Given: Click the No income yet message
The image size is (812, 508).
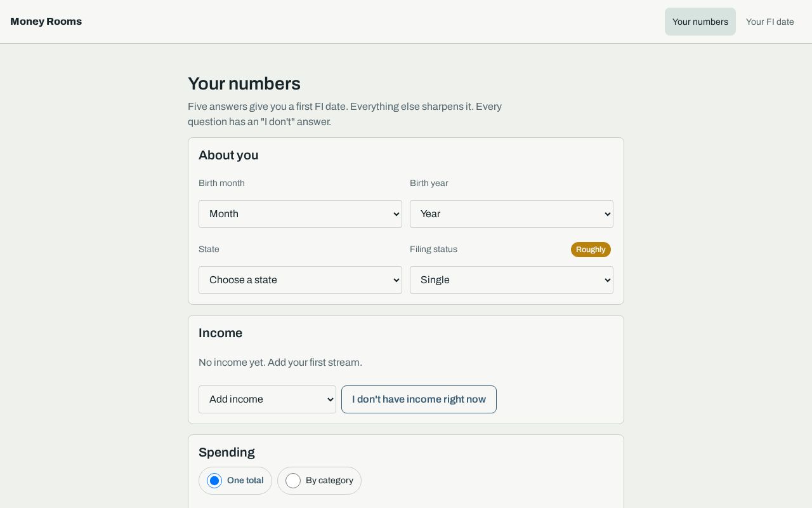Looking at the screenshot, I should [280, 363].
